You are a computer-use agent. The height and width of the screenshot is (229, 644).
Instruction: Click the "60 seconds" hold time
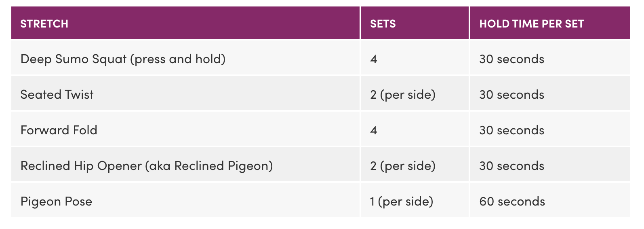click(x=512, y=201)
